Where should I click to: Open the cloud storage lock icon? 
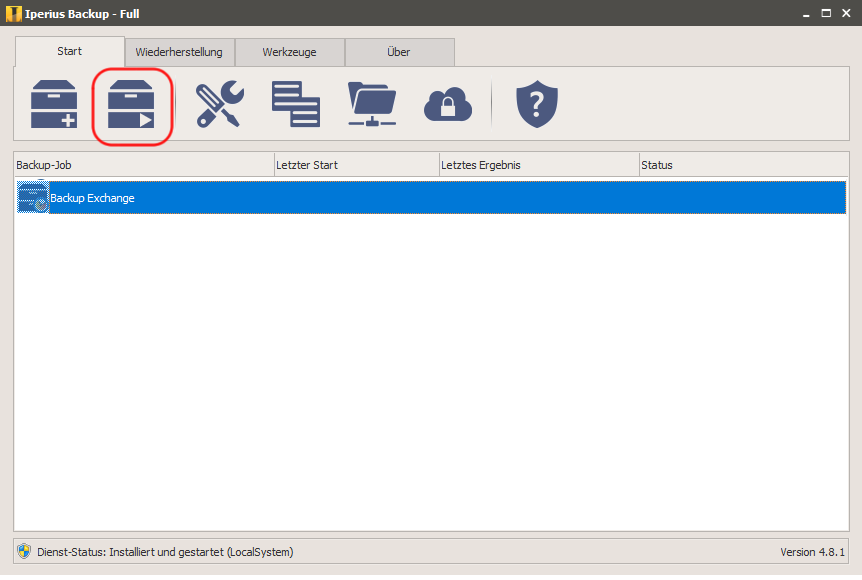[448, 104]
